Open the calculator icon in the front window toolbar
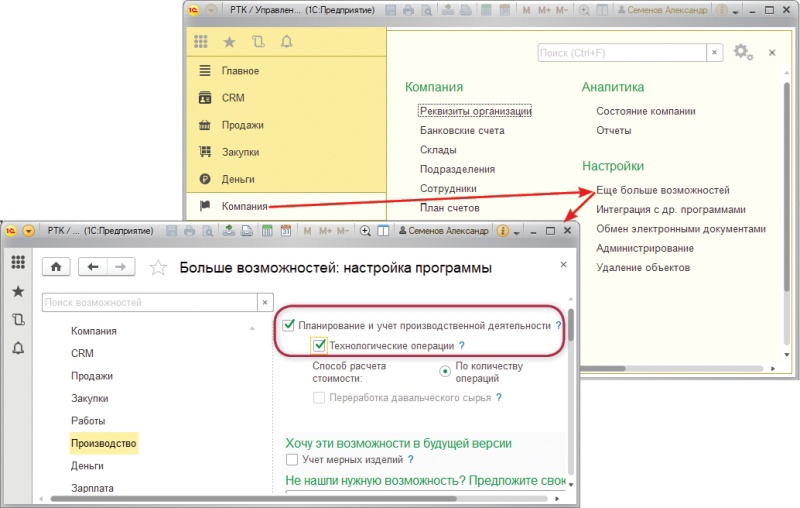Viewport: 800px width, 508px height. click(267, 231)
